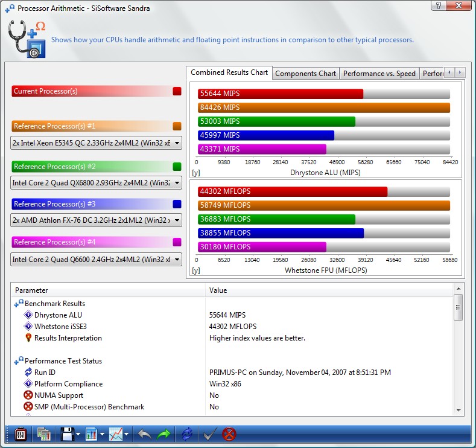Viewport: 476px width, 448px height.
Task: Select the Run ID row
Action: (x=232, y=373)
